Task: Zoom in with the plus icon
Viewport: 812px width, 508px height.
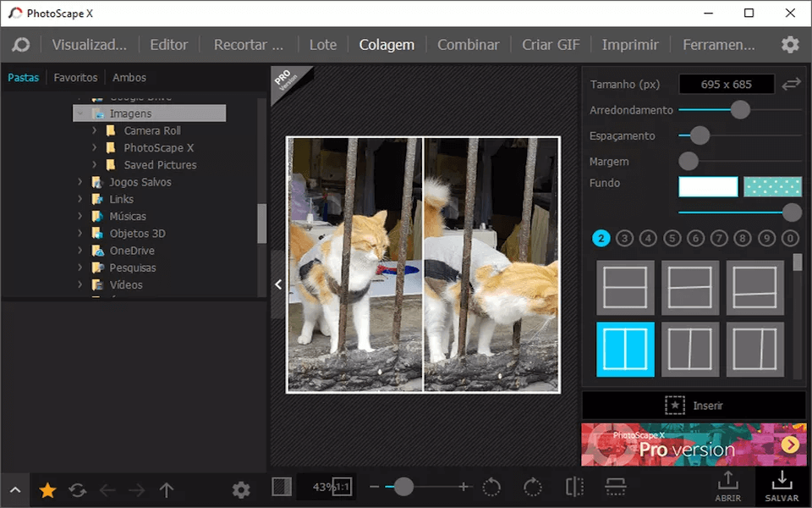Action: coord(464,487)
